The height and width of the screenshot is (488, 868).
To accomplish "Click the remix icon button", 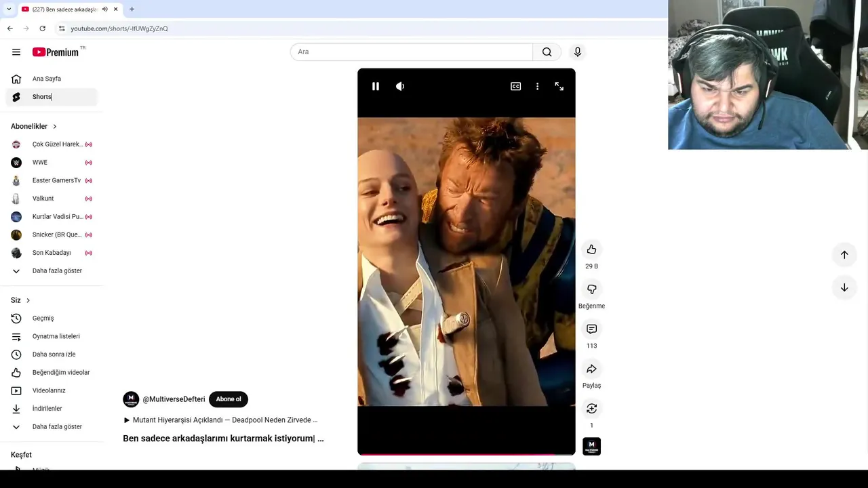I will (591, 409).
